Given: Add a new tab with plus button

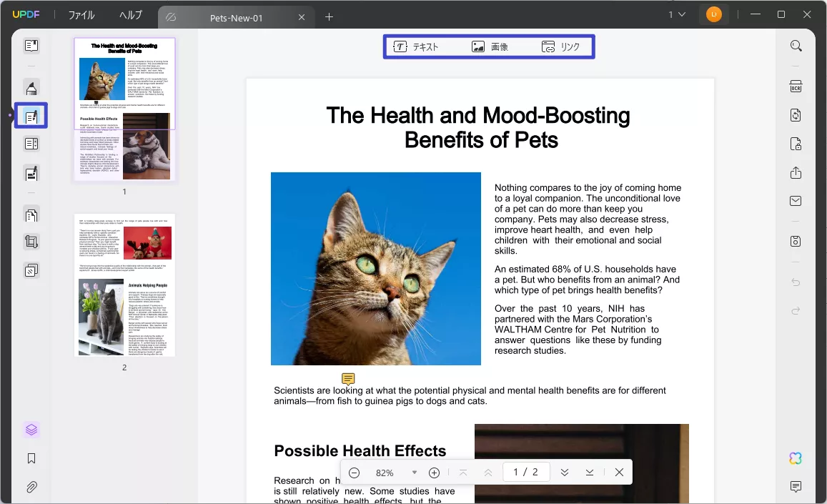Looking at the screenshot, I should 329,17.
